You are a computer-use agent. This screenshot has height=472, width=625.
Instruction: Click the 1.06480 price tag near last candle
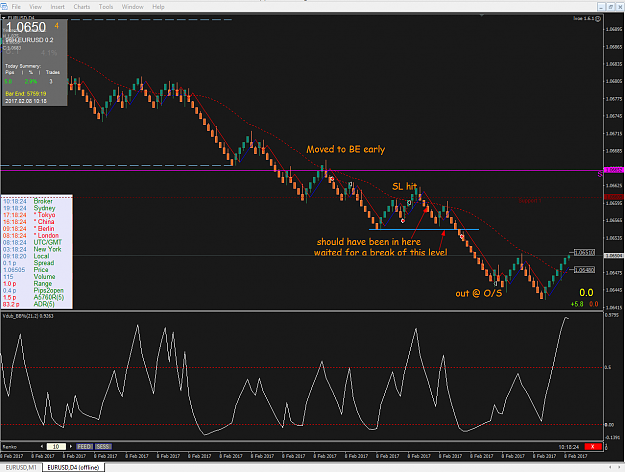click(584, 270)
